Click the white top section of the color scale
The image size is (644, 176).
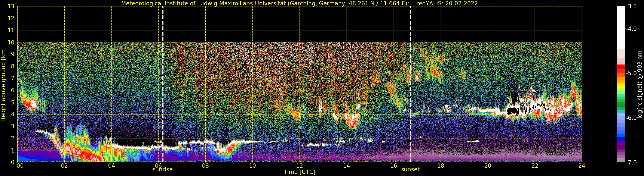click(x=621, y=28)
